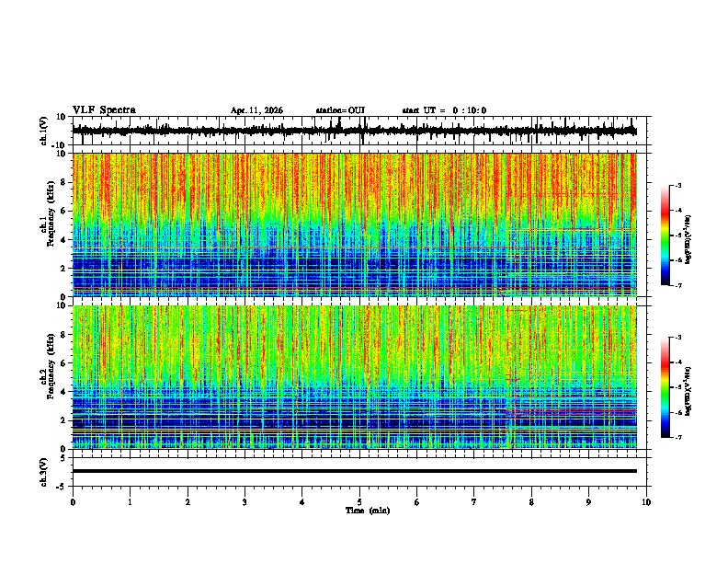Select the "start UT = 0 : 10: 0" text
The image size is (728, 563).
[x=444, y=110]
